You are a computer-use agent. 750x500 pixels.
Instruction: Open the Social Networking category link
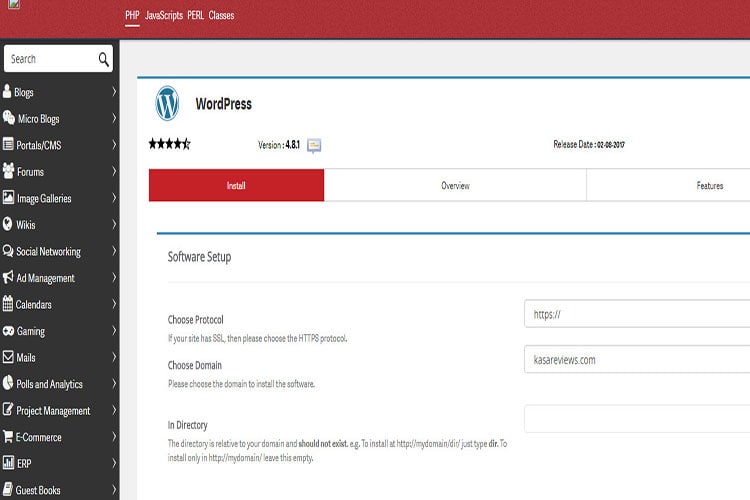(48, 251)
